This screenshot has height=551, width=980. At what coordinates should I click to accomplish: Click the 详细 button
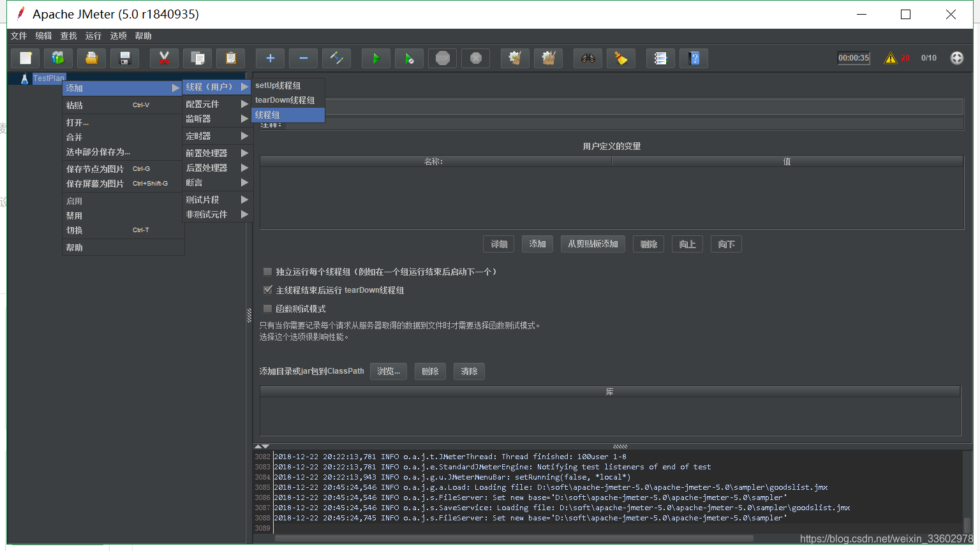tap(499, 244)
